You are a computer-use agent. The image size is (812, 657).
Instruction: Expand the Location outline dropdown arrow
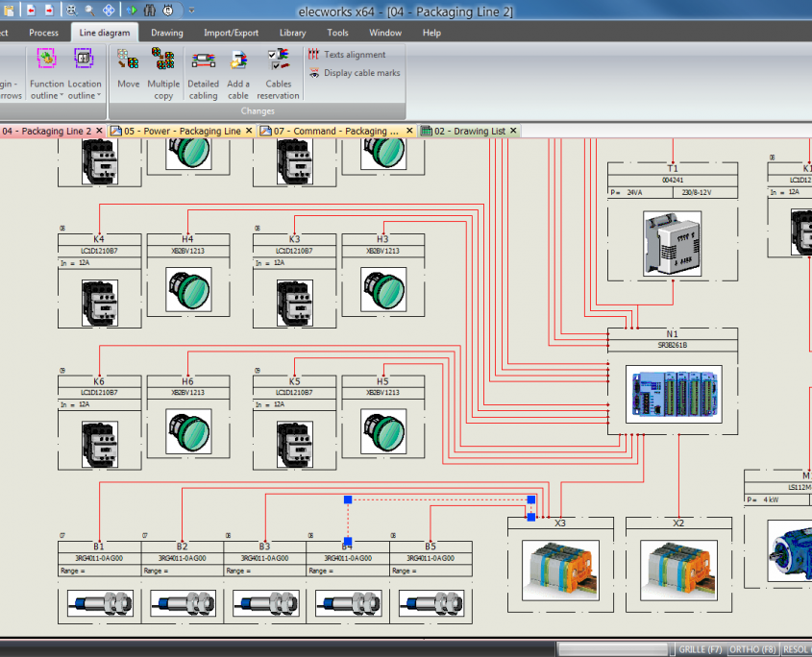[x=98, y=96]
